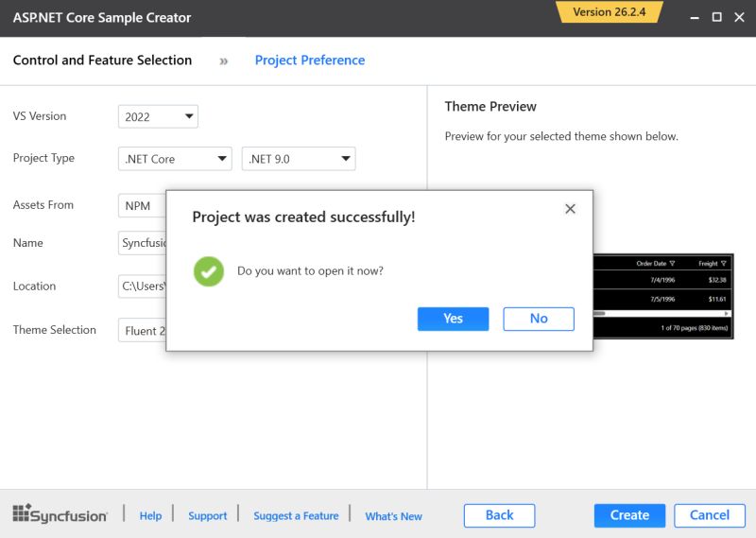Click the $32.38 freight cell in preview

point(717,280)
